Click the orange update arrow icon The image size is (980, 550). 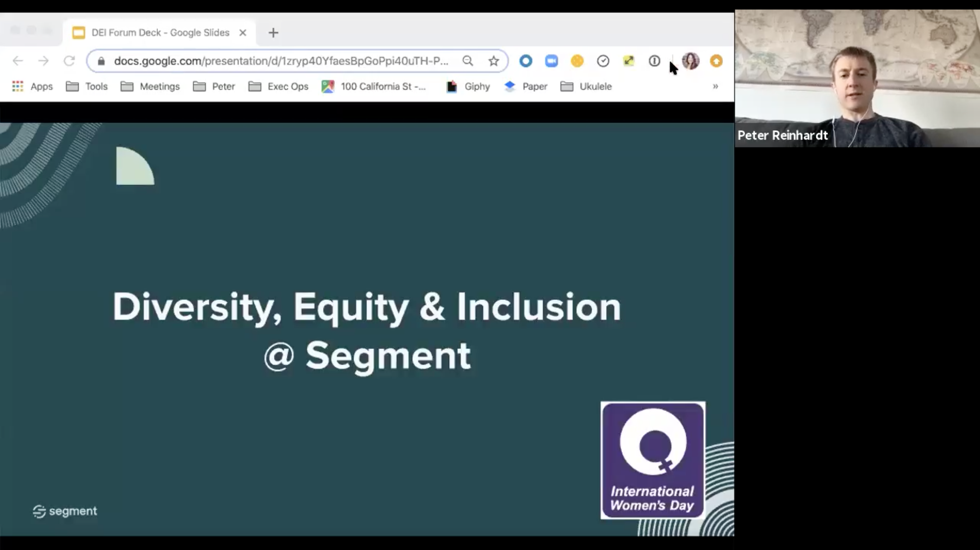(716, 61)
